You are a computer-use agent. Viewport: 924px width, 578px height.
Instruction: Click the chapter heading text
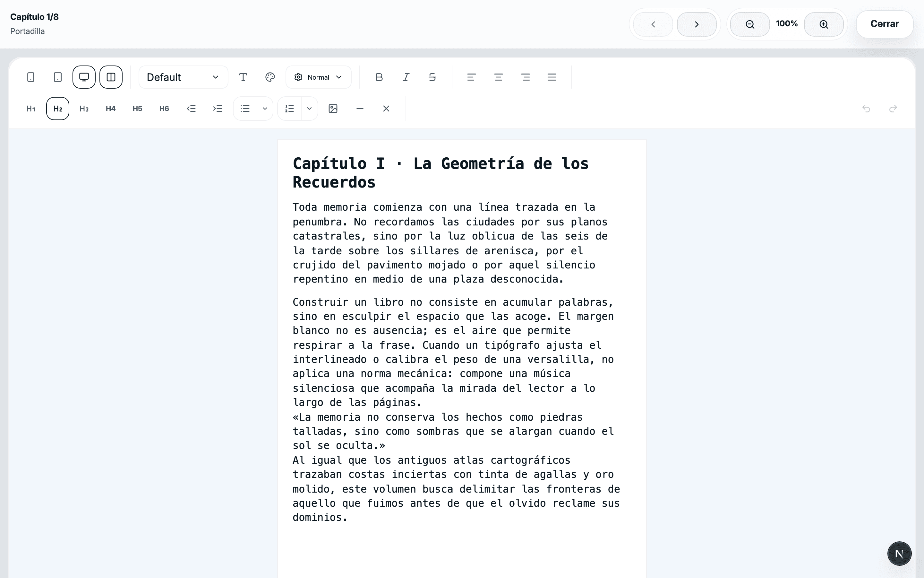[441, 173]
